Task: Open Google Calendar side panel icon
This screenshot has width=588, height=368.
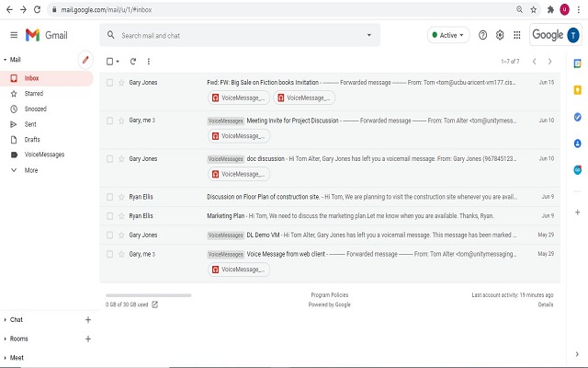Action: click(x=578, y=63)
